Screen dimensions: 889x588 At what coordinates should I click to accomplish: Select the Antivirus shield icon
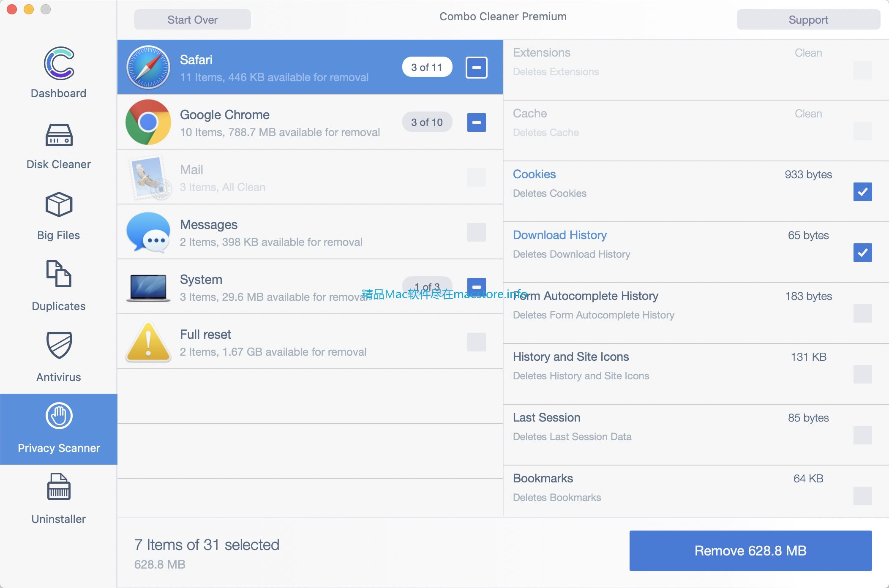click(x=59, y=345)
